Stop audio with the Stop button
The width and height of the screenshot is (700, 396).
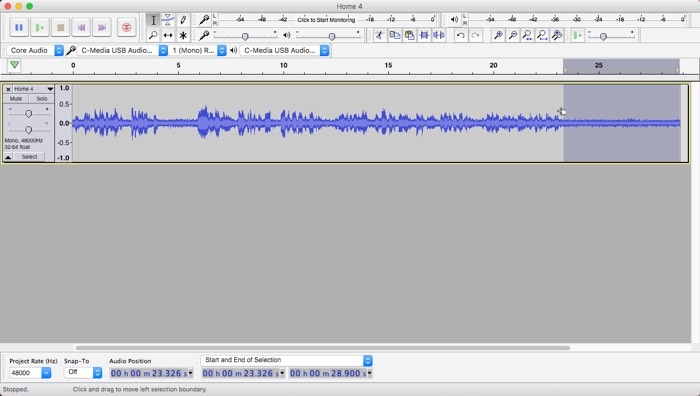pos(60,27)
